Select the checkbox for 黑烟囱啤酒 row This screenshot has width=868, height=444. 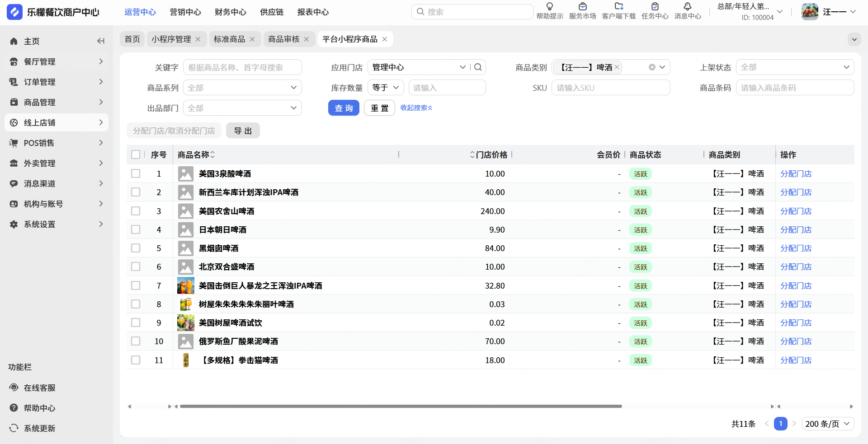pyautogui.click(x=136, y=248)
